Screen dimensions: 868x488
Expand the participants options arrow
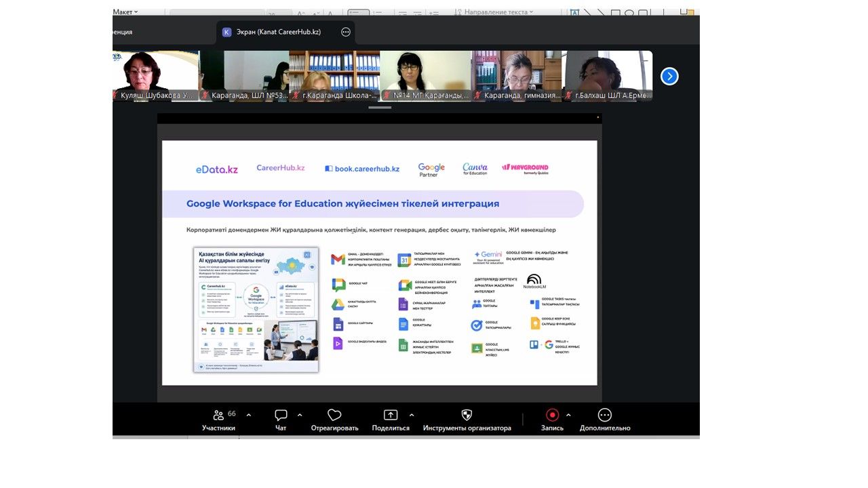[248, 415]
